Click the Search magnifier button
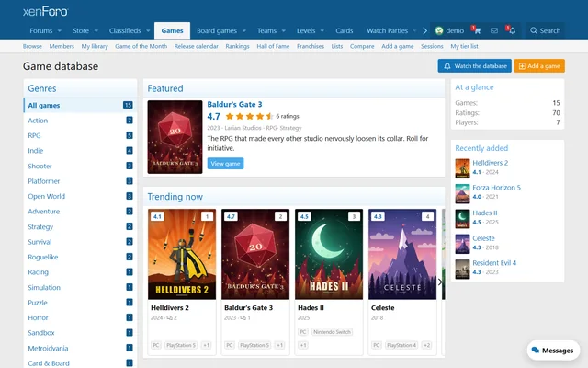The image size is (588, 368). pos(545,30)
